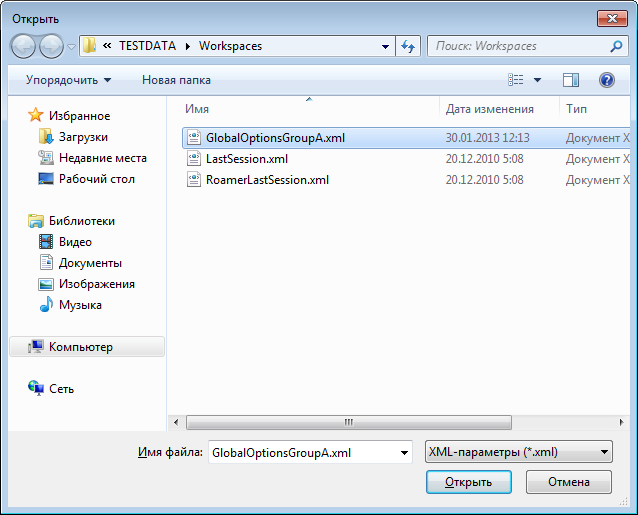Click the scroll right arrow
Viewport: 638px width, 515px height.
point(621,422)
